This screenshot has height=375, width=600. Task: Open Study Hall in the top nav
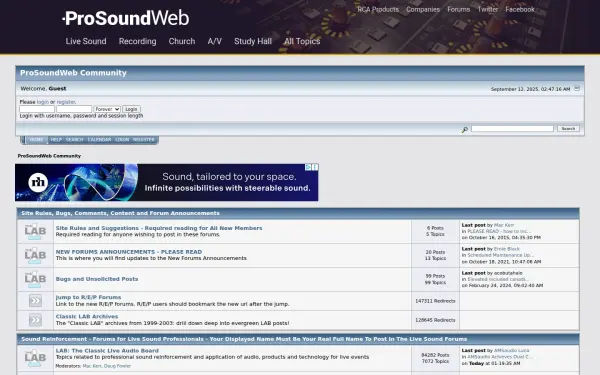253,41
